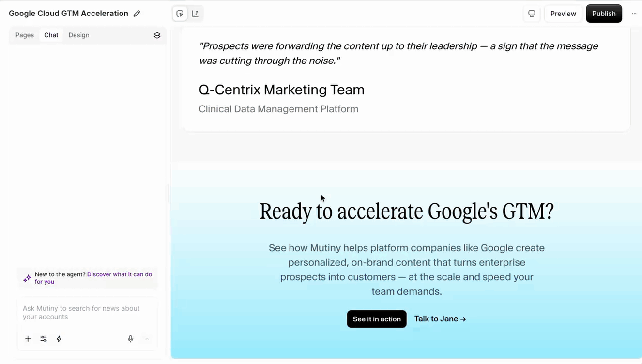Click the plus icon to add an attachment
Viewport: 642px width, 364px height.
(x=28, y=339)
